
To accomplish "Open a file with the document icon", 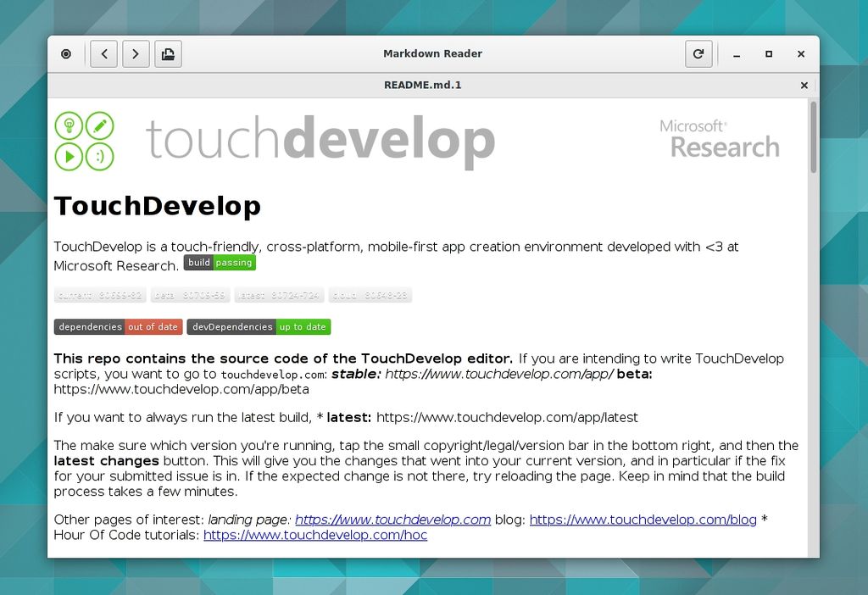I will click(168, 53).
